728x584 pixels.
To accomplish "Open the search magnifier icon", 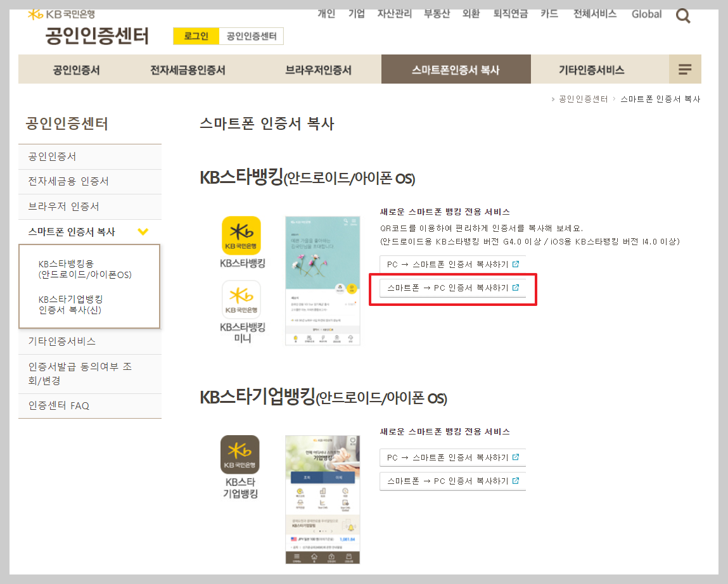I will [683, 16].
